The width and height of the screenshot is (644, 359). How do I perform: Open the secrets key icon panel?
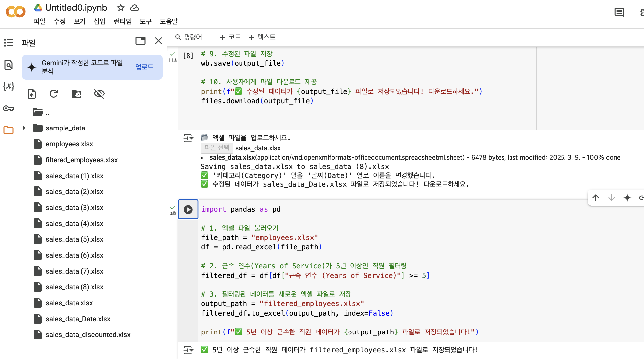[x=8, y=108]
